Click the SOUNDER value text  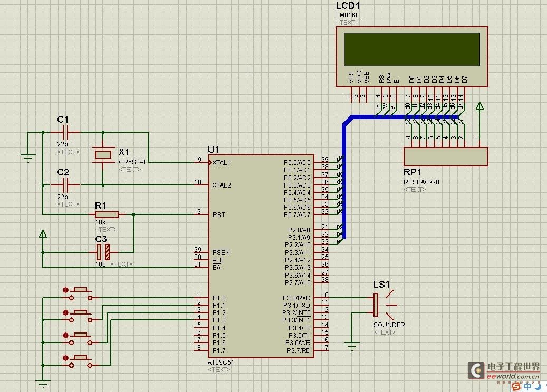389,325
